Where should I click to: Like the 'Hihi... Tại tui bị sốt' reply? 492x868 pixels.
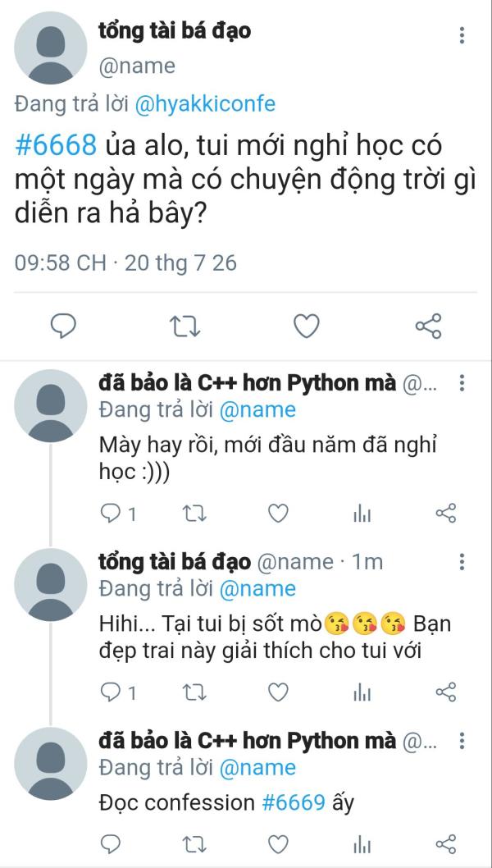[x=278, y=692]
